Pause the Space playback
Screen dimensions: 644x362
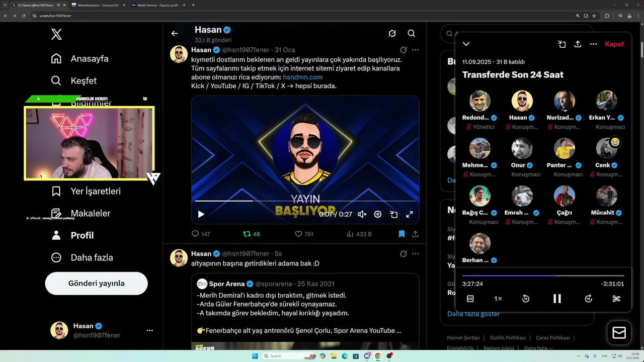point(557,299)
